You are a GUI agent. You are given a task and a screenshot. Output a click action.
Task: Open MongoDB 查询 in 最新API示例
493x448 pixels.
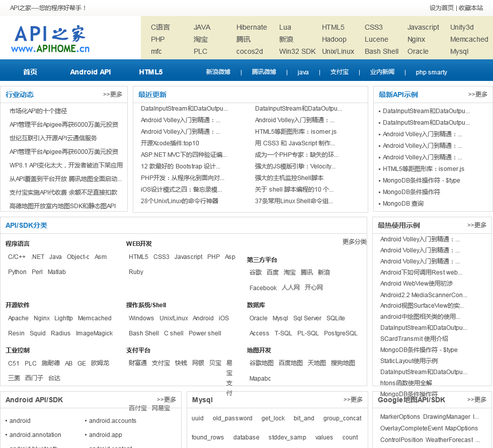[x=403, y=204]
